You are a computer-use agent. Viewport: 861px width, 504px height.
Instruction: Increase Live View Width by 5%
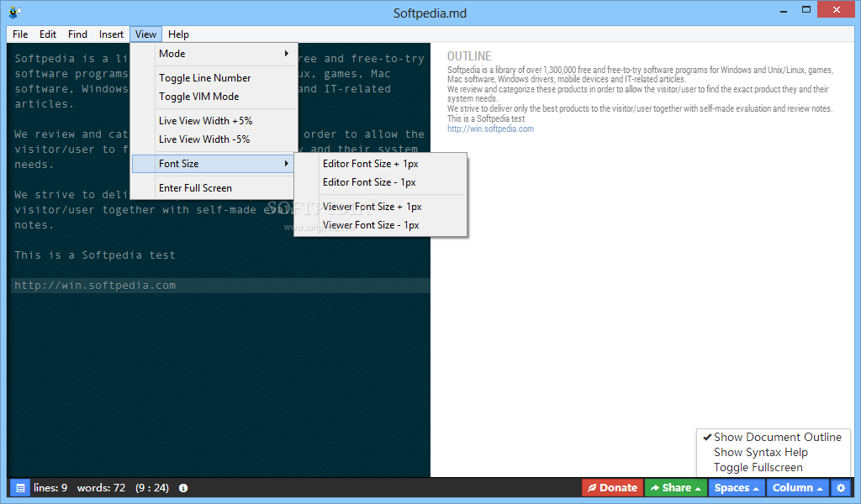[214, 121]
